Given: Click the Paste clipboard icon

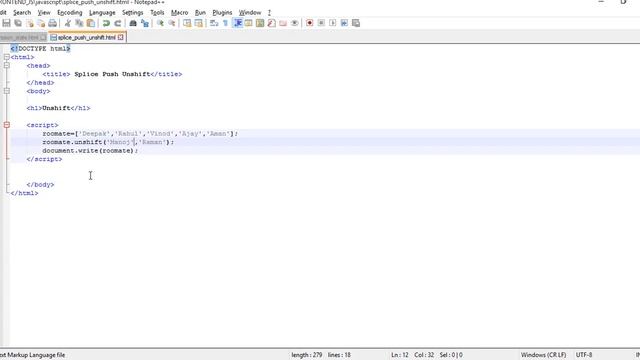Looking at the screenshot, I should point(91,23).
